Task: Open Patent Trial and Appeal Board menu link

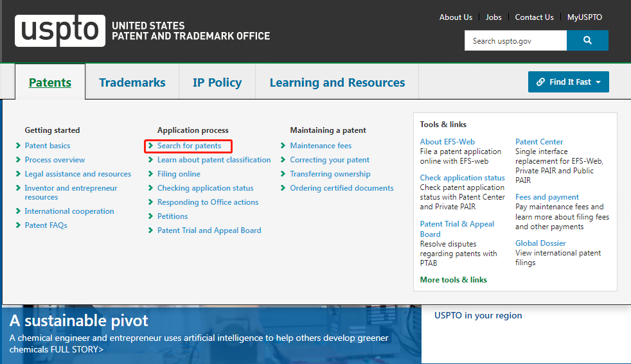Action: point(209,230)
